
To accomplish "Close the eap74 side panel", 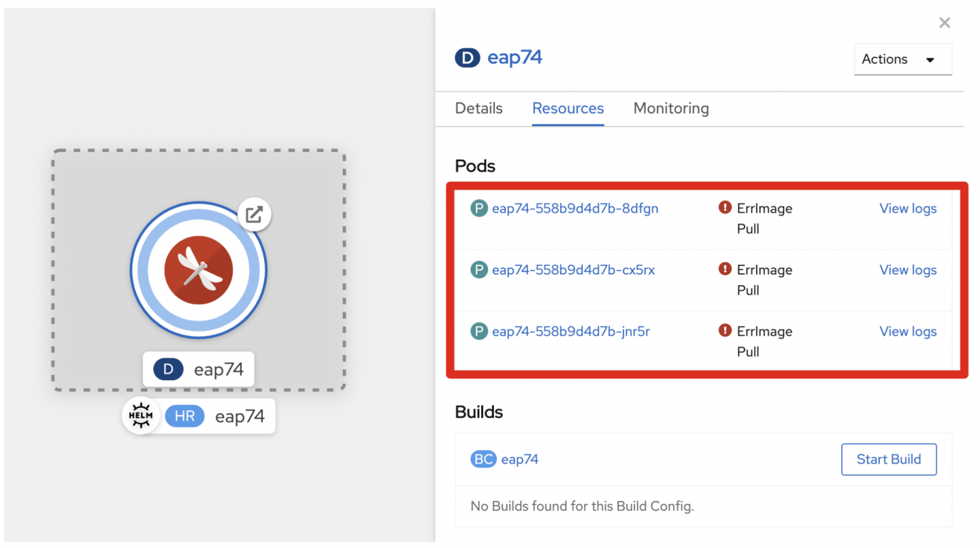I will tap(944, 23).
